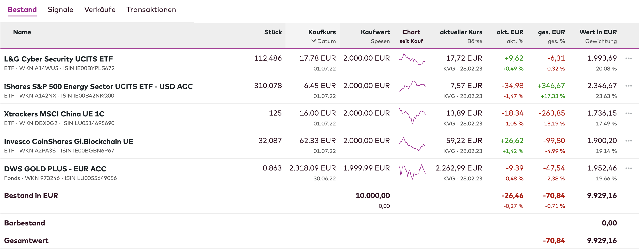Sort table by Kaufkurs column

[322, 32]
